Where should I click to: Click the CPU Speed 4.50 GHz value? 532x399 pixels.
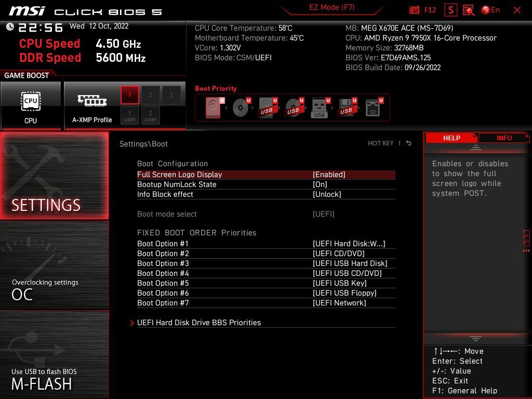point(118,44)
